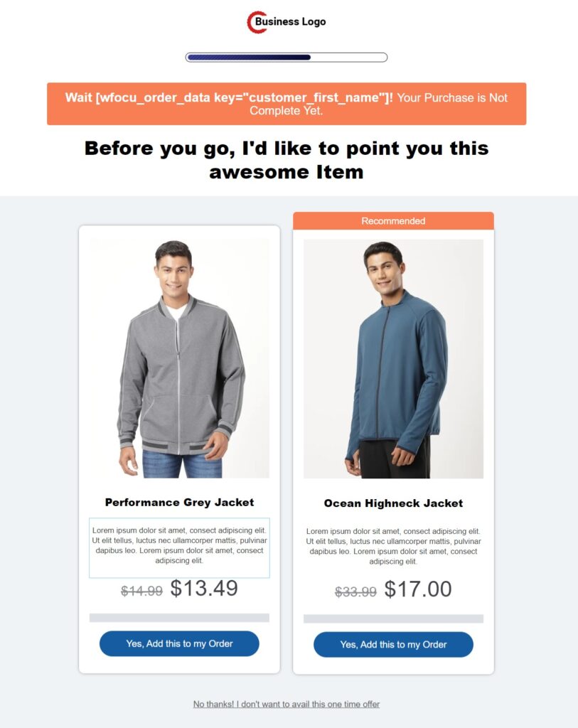Add the Performance Grey Jacket to my order
Viewport: 578px width, 728px height.
179,643
